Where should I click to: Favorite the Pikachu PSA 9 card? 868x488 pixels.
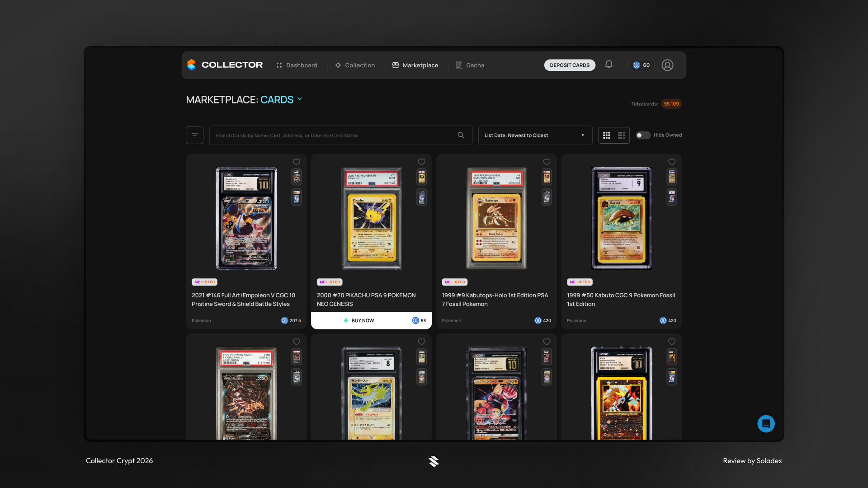click(x=421, y=162)
